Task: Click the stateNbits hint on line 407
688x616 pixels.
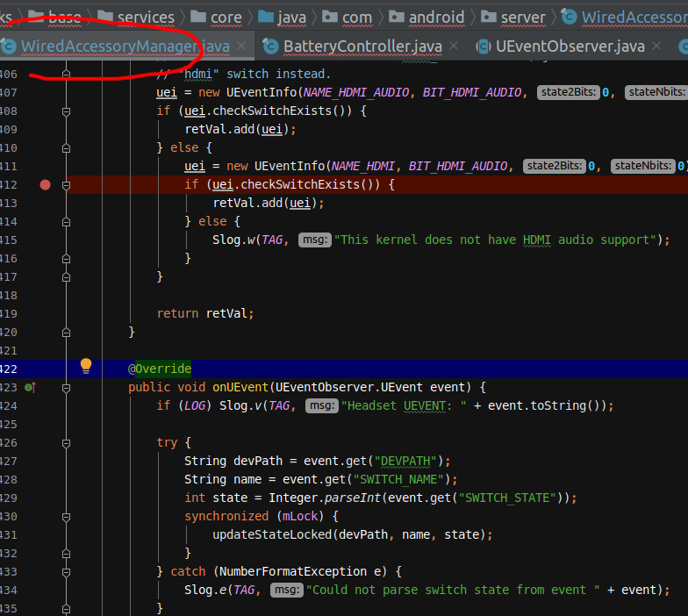Action: click(x=656, y=92)
